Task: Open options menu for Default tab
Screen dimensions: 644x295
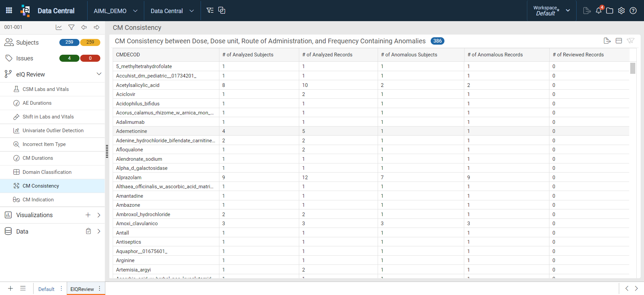Action: (x=61, y=289)
